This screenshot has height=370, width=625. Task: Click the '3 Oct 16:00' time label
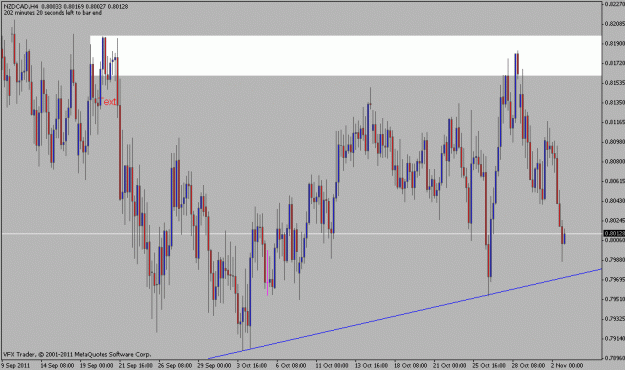(252, 366)
